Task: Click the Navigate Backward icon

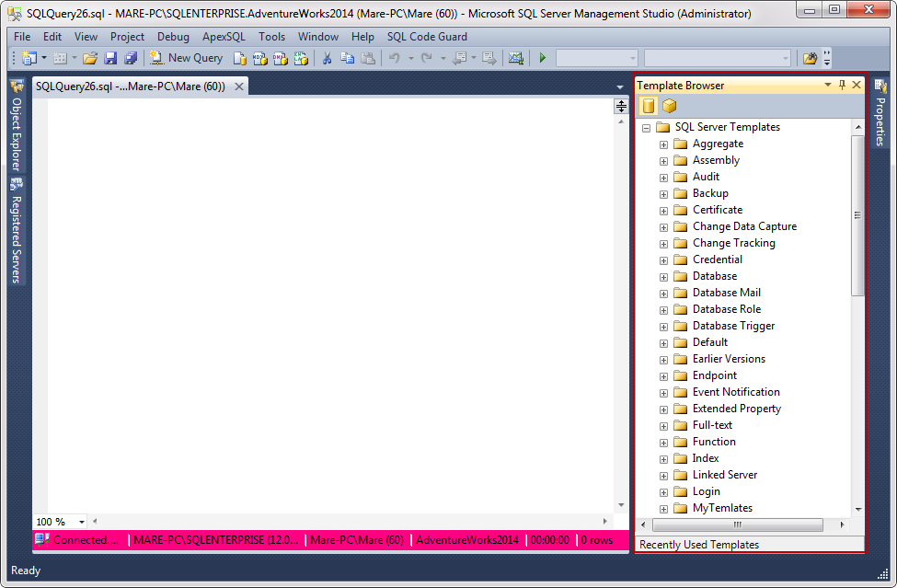Action: (x=459, y=58)
